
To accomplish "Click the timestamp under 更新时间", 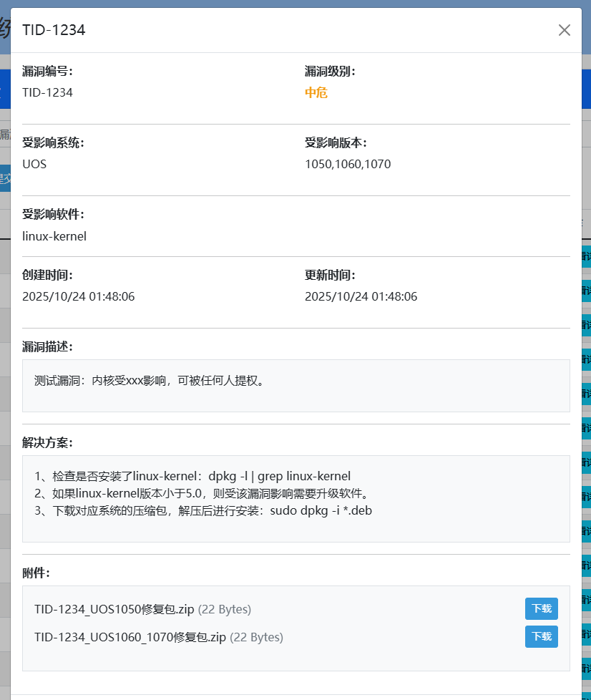I will [x=361, y=296].
